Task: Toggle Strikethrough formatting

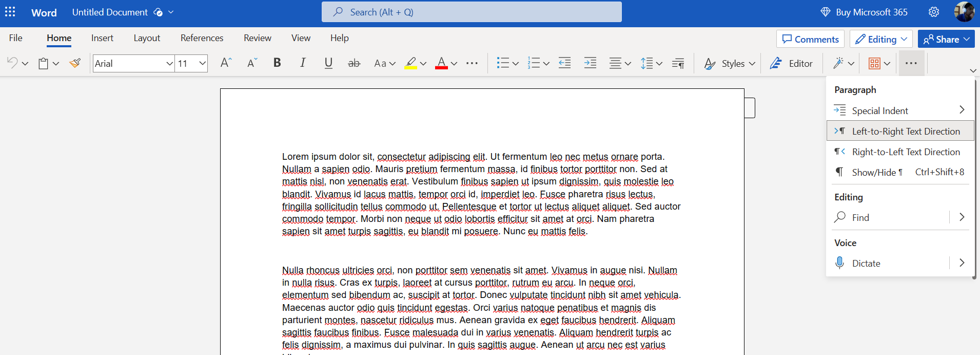Action: [x=354, y=63]
